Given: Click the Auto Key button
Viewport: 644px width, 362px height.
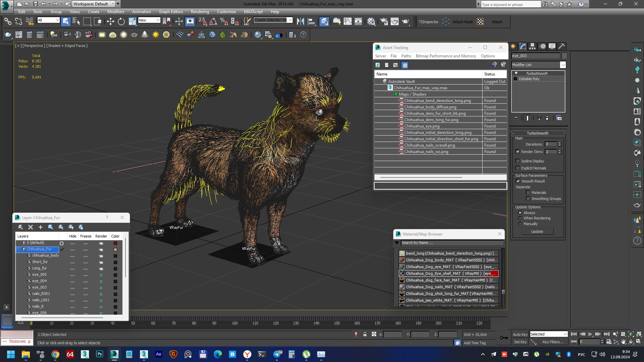Looking at the screenshot, I should [520, 334].
